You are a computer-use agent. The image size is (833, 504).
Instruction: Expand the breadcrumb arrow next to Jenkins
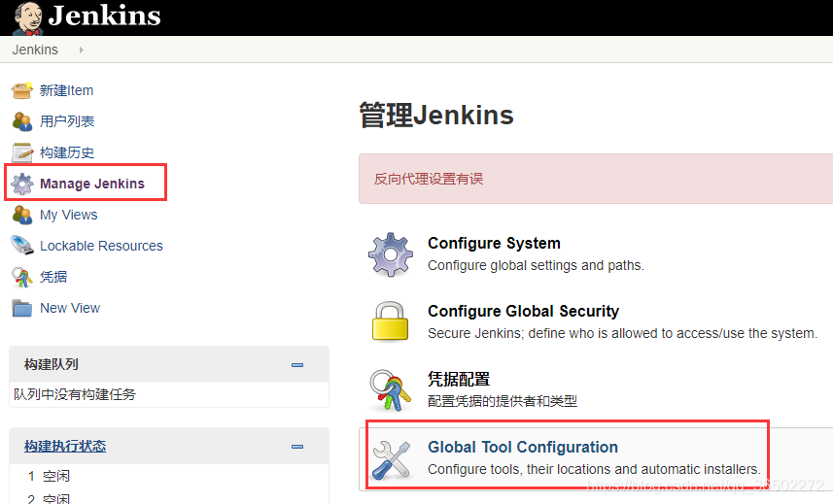pyautogui.click(x=82, y=50)
